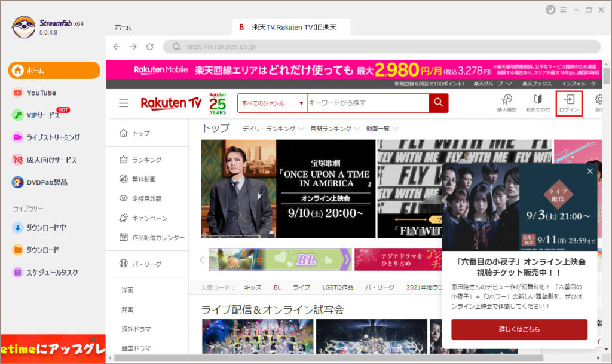Open Once Upon a Time in America banner
The height and width of the screenshot is (364, 612).
pos(288,189)
